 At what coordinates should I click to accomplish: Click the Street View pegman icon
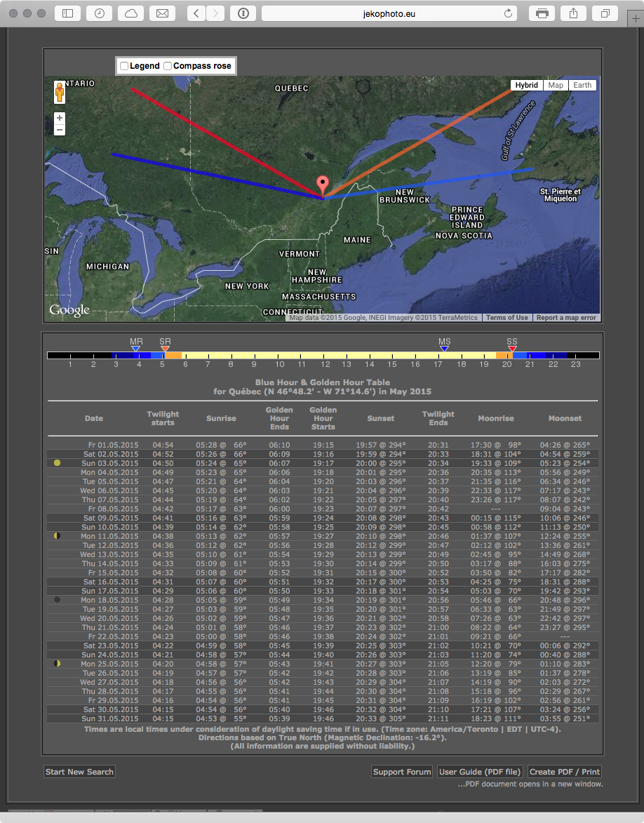[60, 92]
